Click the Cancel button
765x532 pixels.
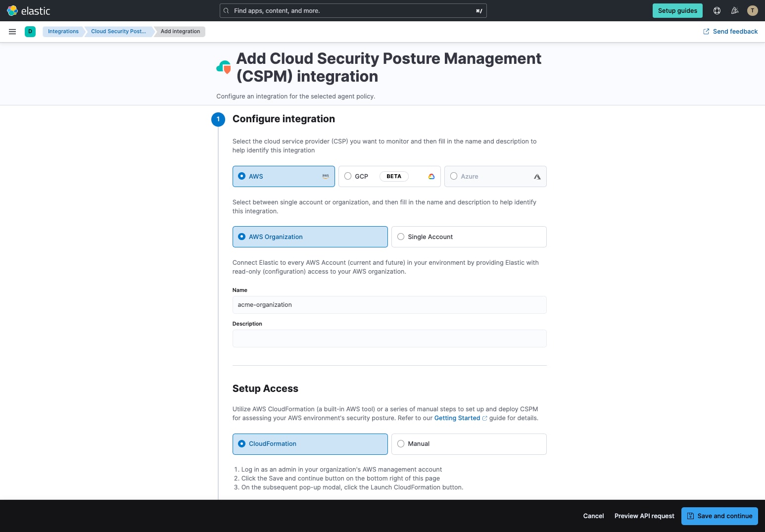click(593, 516)
